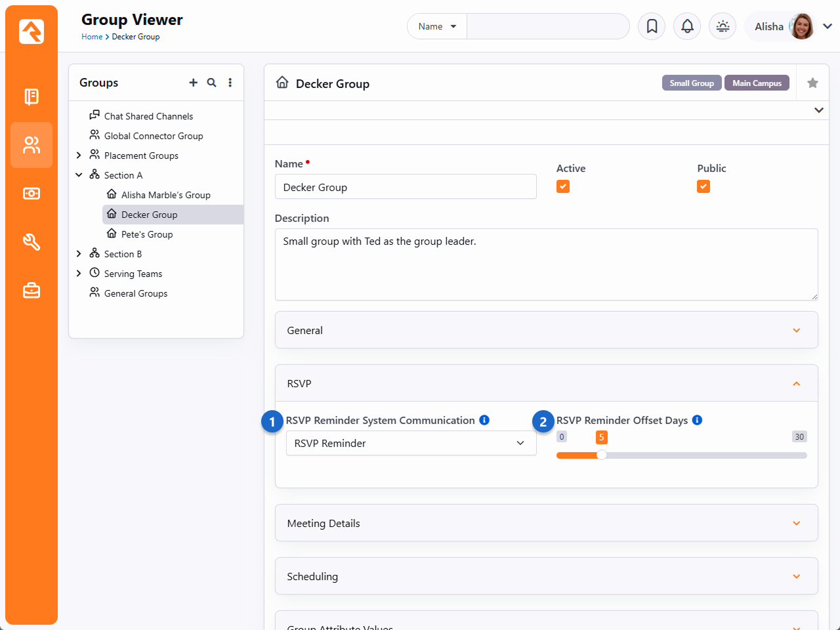Viewport: 840px width, 630px height.
Task: Click the add group plus icon
Action: point(193,83)
